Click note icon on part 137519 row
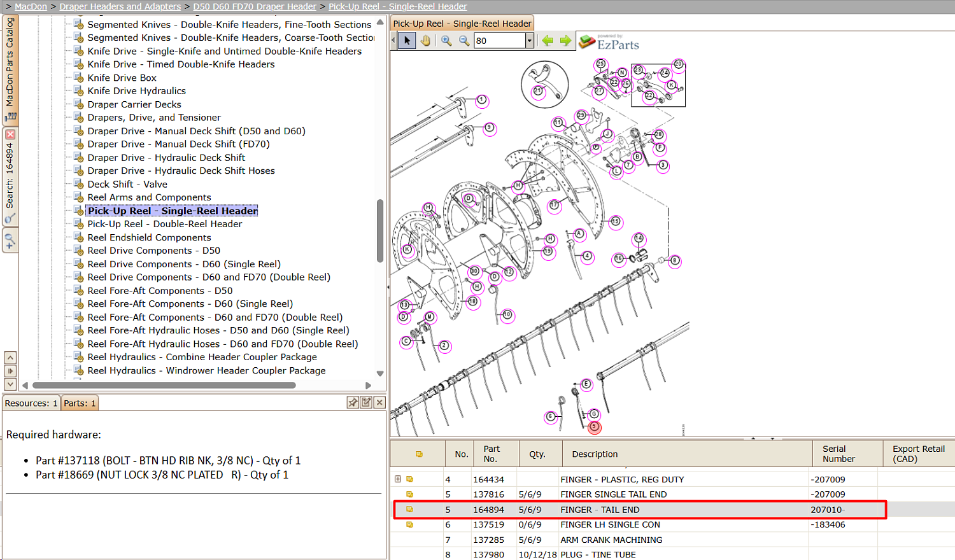This screenshot has height=560, width=955. (x=410, y=524)
